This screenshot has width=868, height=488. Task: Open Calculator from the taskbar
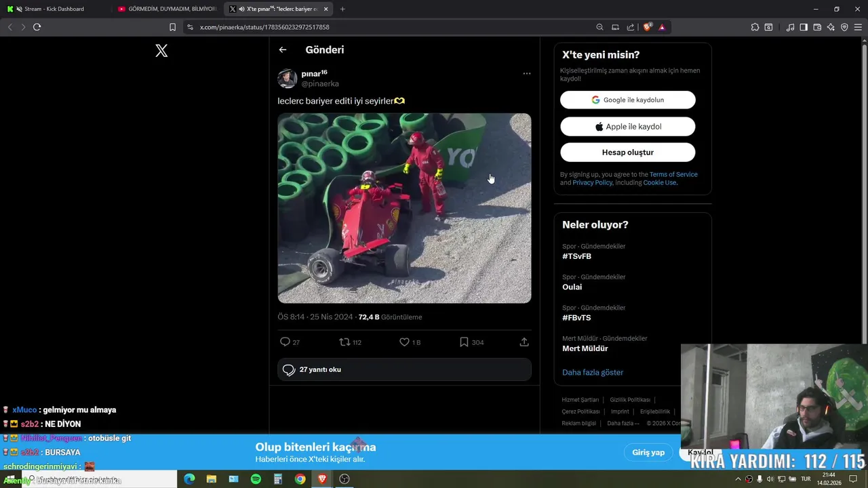(278, 479)
